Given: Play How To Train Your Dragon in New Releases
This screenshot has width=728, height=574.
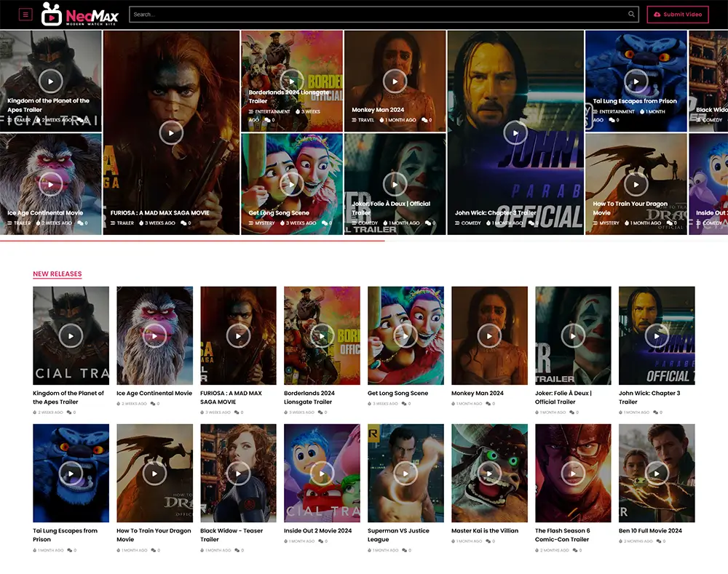Looking at the screenshot, I should point(154,474).
